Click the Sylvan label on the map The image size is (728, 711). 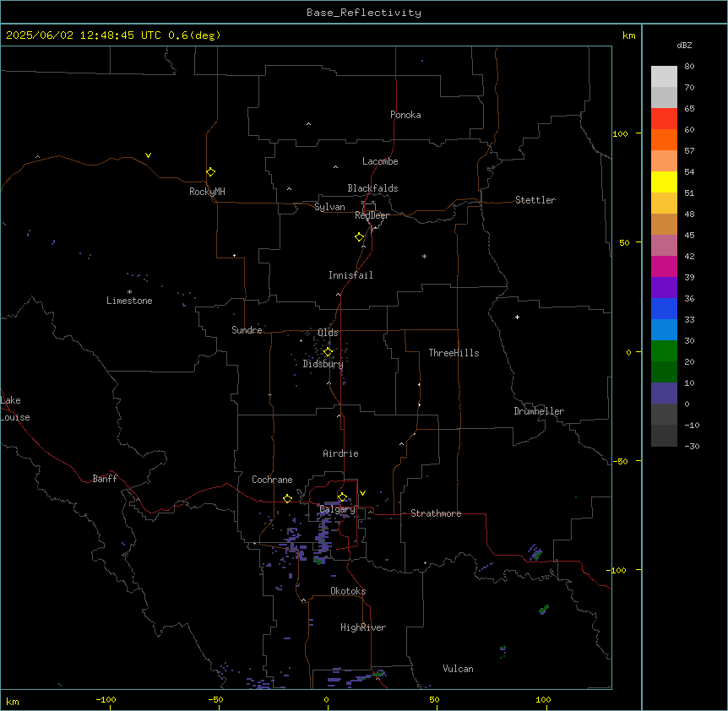pyautogui.click(x=329, y=207)
